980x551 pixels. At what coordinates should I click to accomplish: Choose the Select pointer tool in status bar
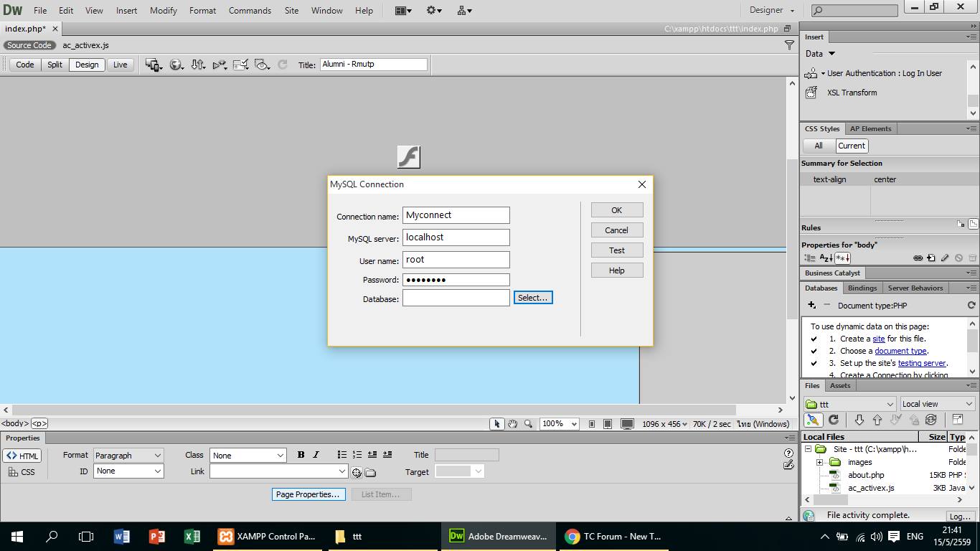click(x=496, y=424)
